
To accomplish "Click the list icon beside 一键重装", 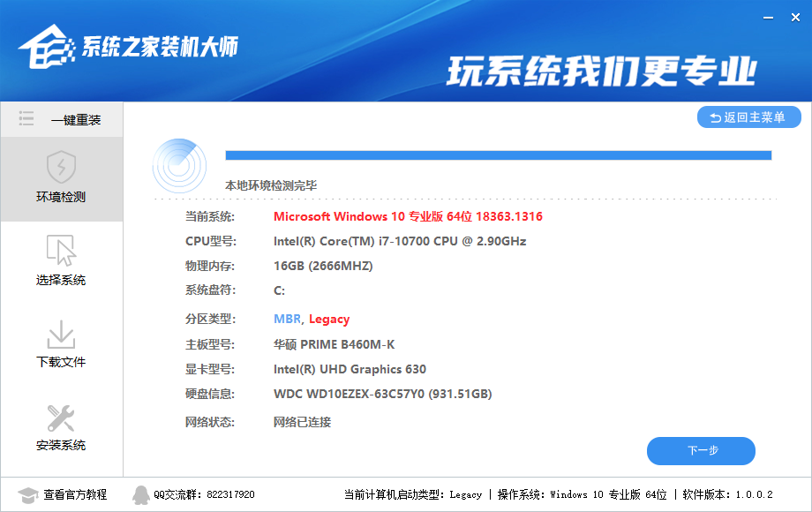I will [x=26, y=118].
